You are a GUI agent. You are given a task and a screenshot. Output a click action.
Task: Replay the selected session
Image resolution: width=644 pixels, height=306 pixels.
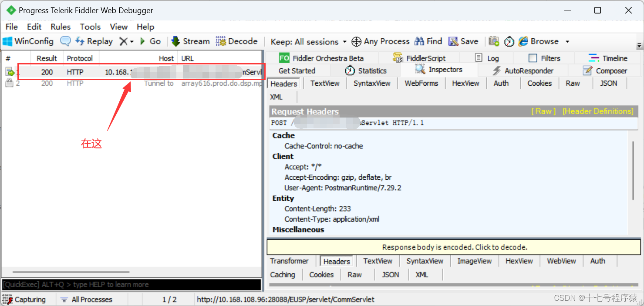click(x=94, y=41)
